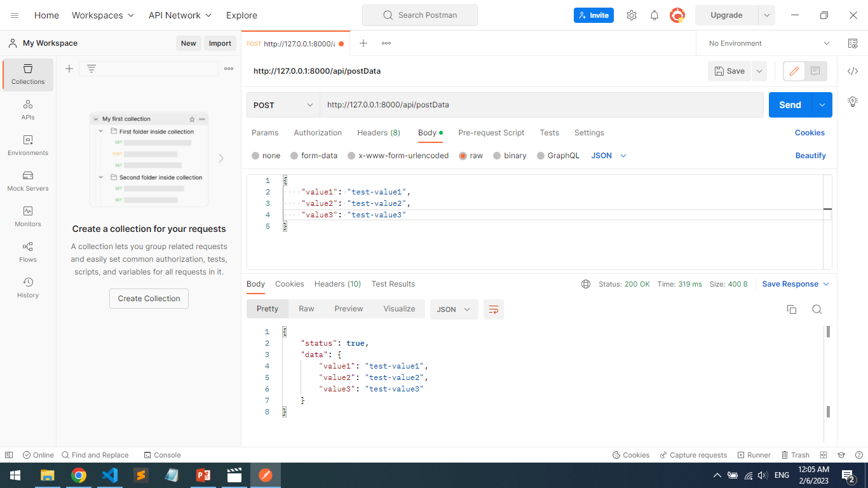Open tab options ellipsis menu
Screen dimensions: 868x488
(x=386, y=43)
